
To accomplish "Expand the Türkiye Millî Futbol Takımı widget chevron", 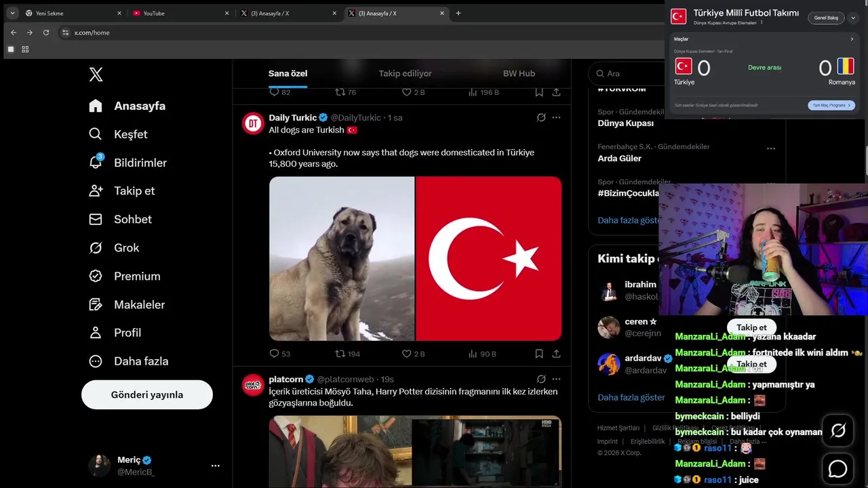I will 853,18.
